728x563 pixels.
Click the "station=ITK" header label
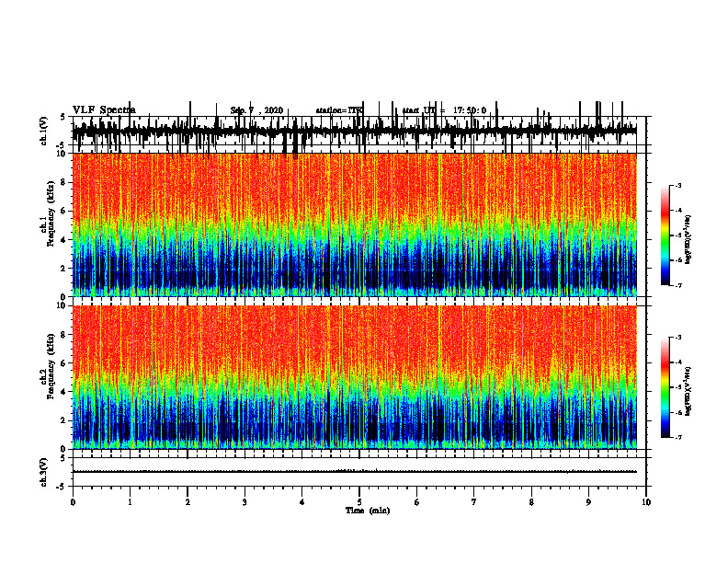(x=339, y=110)
